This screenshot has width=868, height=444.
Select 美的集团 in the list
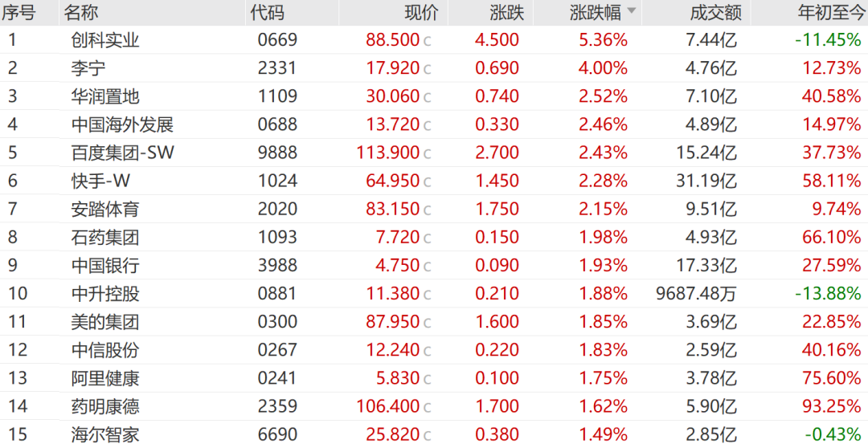[x=104, y=322]
